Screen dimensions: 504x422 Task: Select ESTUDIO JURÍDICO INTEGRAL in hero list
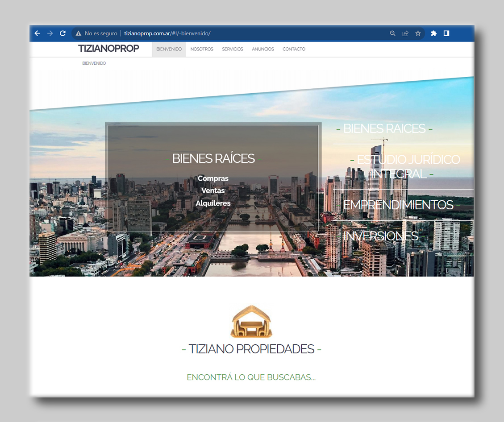[x=403, y=166]
